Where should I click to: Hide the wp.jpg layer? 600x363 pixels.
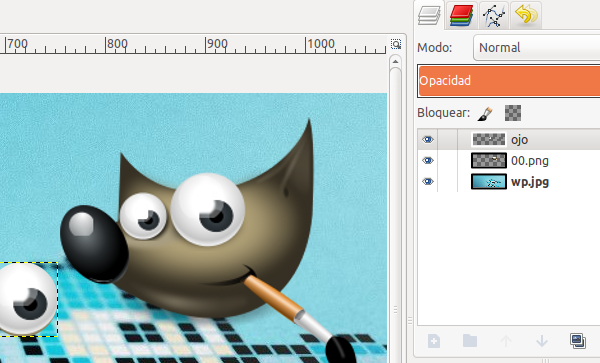pyautogui.click(x=428, y=181)
